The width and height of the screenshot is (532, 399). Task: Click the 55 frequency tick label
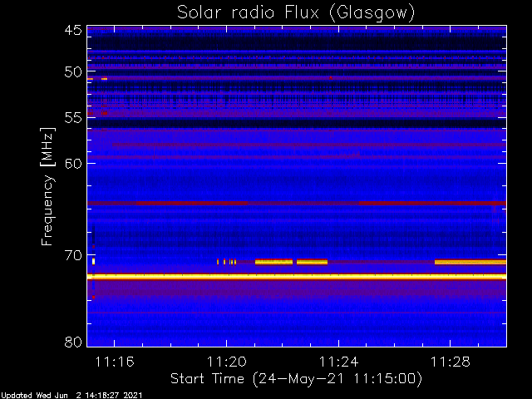(x=73, y=118)
